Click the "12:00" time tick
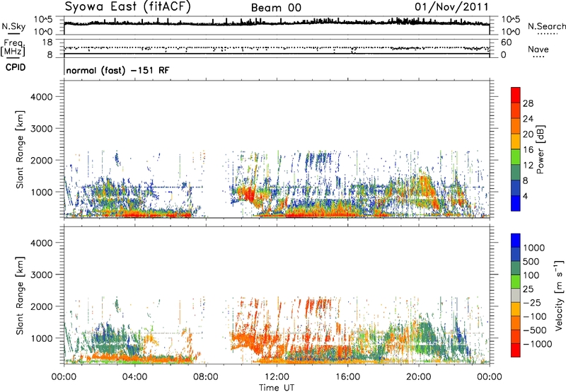The image size is (566, 392). [x=277, y=377]
